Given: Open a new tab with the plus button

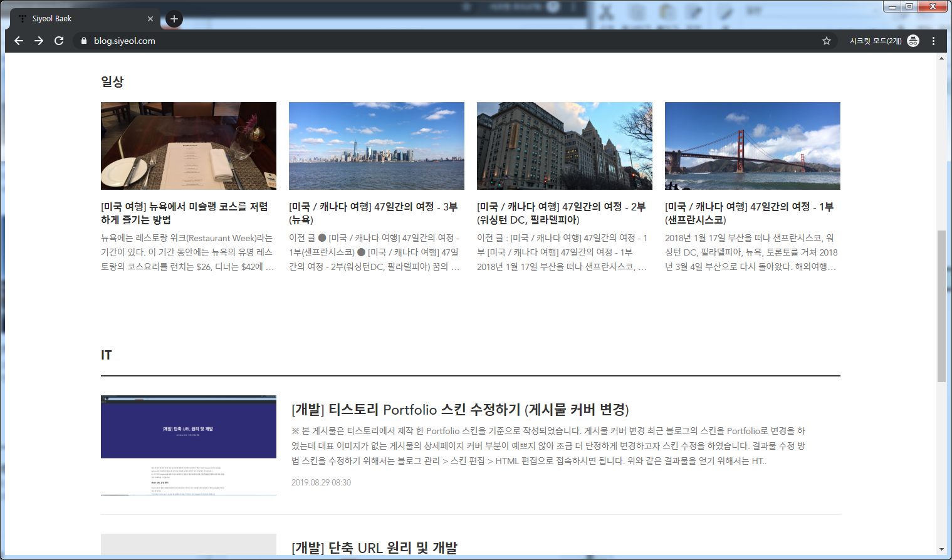Looking at the screenshot, I should click(x=174, y=19).
